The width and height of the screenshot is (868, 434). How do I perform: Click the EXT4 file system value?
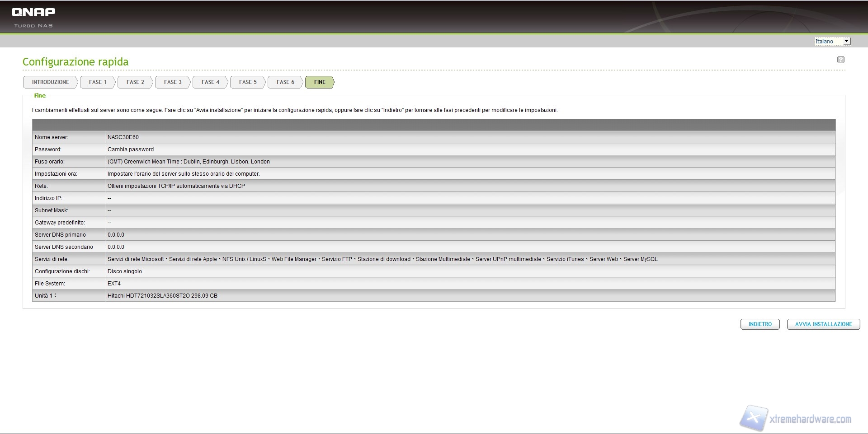click(x=114, y=284)
